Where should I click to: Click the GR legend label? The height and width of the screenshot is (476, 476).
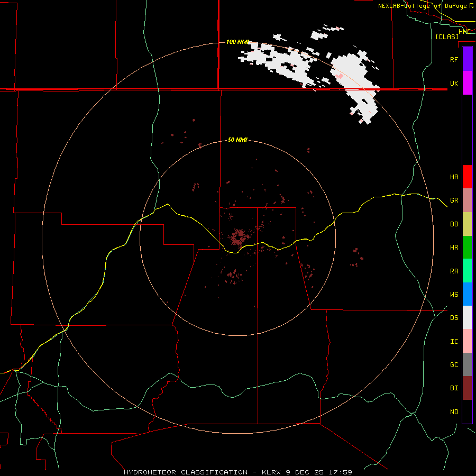454,200
